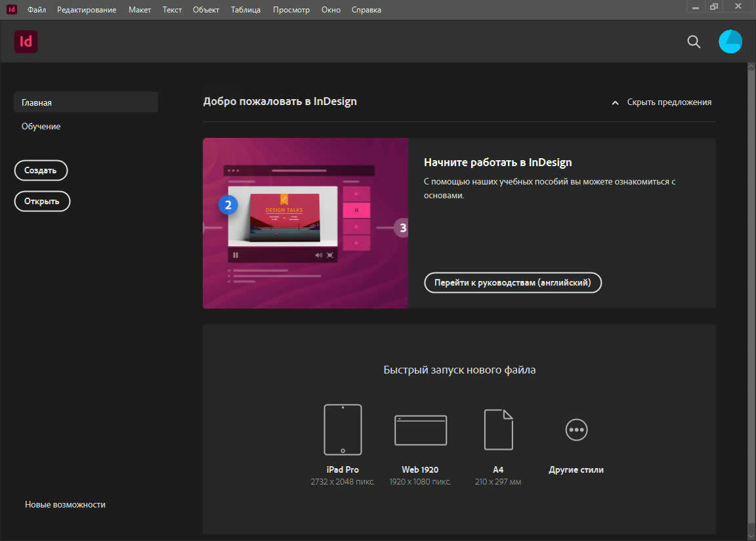This screenshot has height=541, width=756.
Task: Choose the Web 1920 preset icon
Action: (x=420, y=430)
